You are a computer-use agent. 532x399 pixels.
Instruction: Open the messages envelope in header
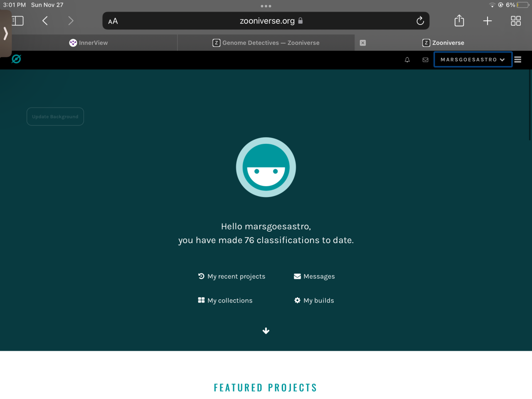(x=425, y=60)
